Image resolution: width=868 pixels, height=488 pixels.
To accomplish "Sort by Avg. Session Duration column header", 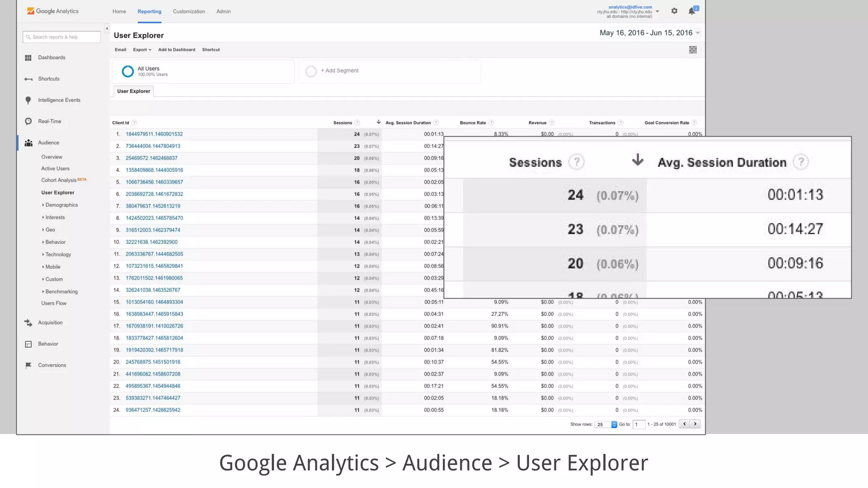I will pyautogui.click(x=408, y=123).
